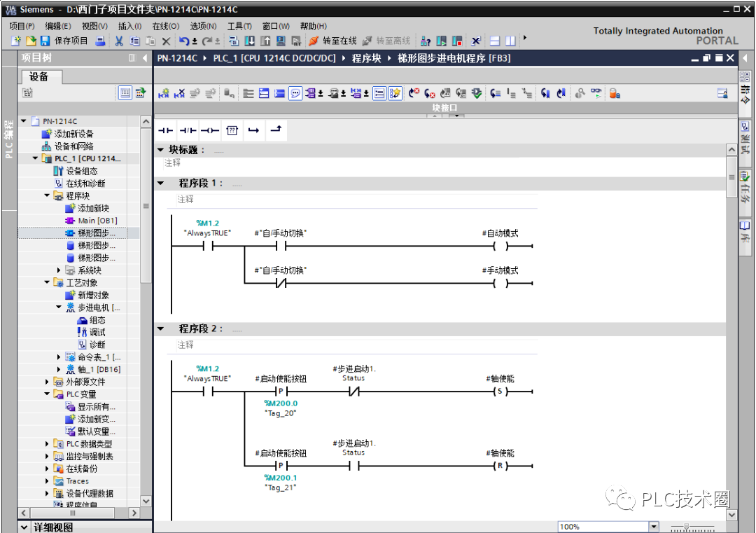Stop the CPU icon
Screen dimensions: 756x533
click(456, 41)
